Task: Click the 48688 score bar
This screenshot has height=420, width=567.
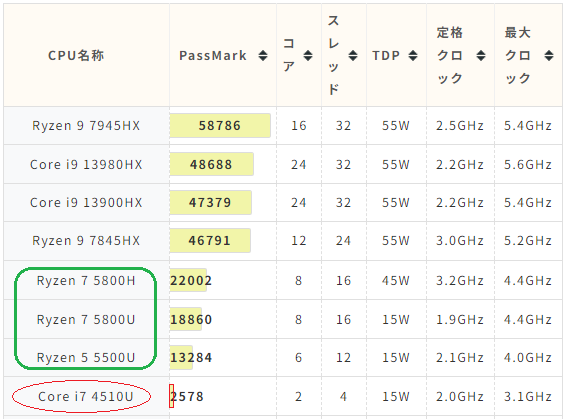Action: pyautogui.click(x=212, y=164)
